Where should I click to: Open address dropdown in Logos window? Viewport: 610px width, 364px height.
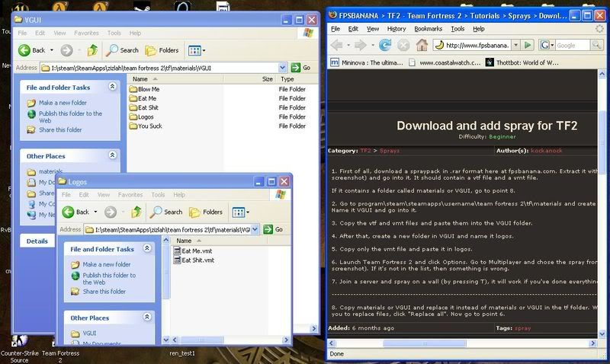click(255, 229)
